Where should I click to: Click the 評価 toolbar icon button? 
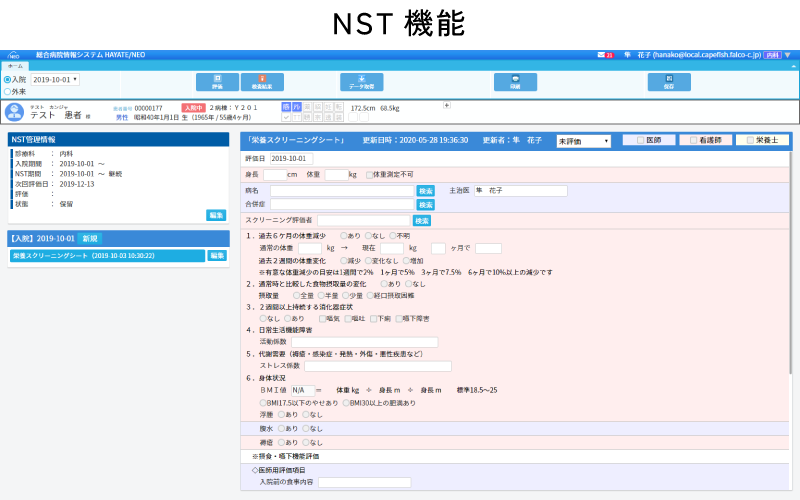click(x=217, y=82)
